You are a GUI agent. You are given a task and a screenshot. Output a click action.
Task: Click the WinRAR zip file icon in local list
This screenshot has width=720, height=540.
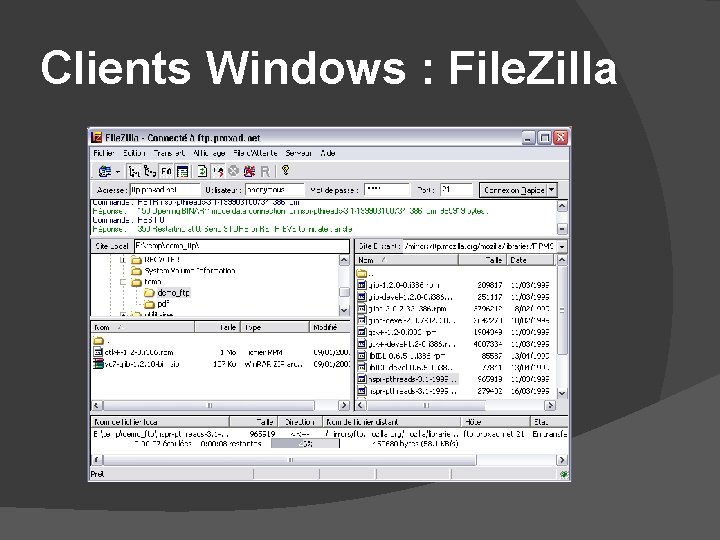click(98, 364)
